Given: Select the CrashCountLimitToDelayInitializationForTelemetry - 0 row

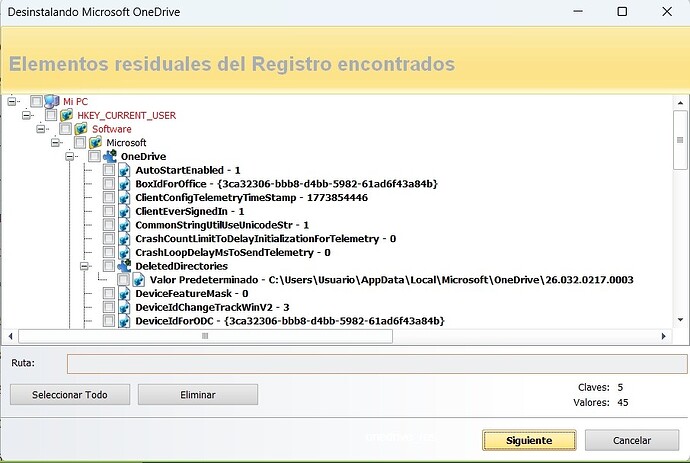Looking at the screenshot, I should 265,239.
